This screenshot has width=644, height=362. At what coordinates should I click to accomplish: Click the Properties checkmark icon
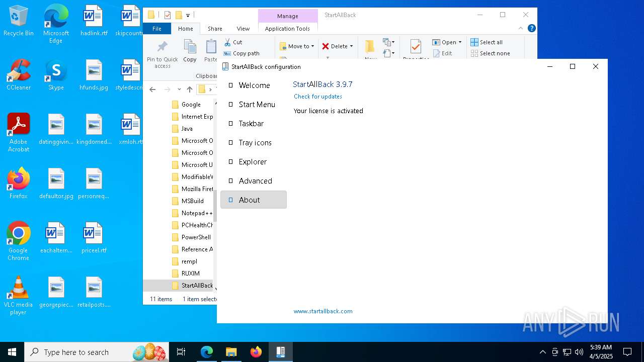[x=416, y=47]
